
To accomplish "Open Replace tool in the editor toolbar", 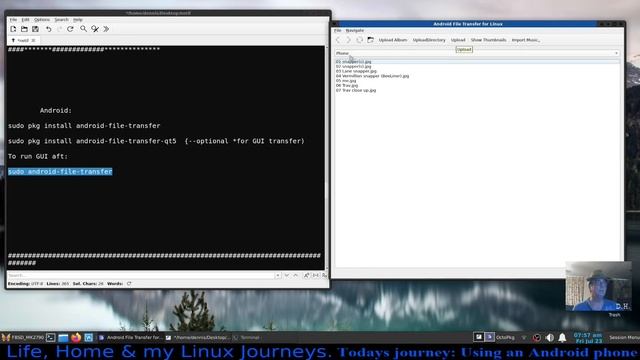I will point(95,29).
